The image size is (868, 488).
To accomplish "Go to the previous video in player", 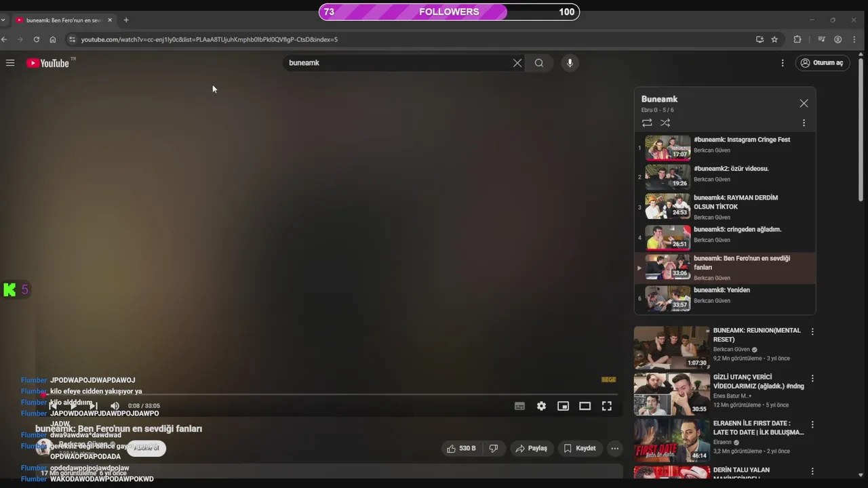I will pos(53,406).
